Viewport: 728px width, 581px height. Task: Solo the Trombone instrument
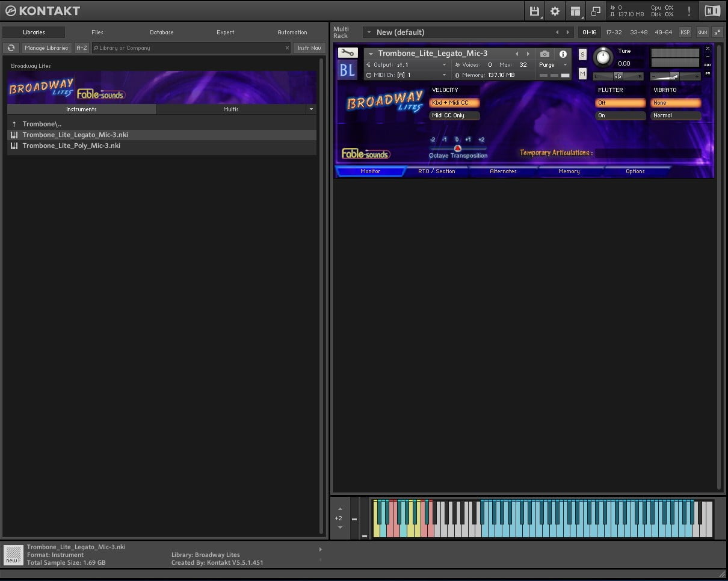582,54
